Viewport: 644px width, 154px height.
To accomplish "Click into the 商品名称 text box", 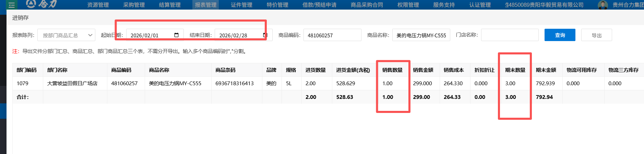I will [421, 35].
